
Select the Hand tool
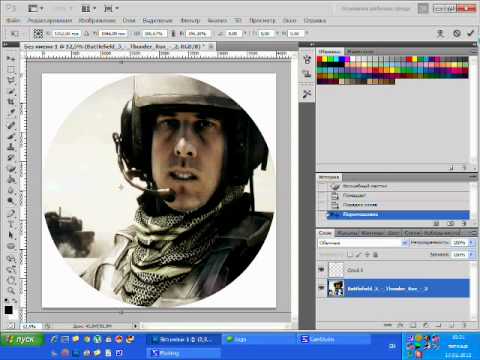(x=11, y=280)
